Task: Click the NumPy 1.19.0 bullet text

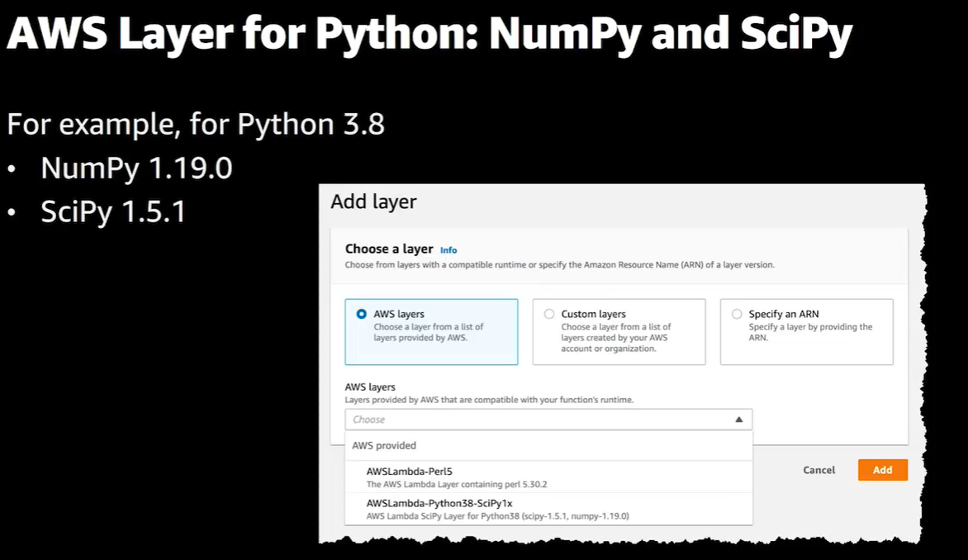Action: click(136, 168)
